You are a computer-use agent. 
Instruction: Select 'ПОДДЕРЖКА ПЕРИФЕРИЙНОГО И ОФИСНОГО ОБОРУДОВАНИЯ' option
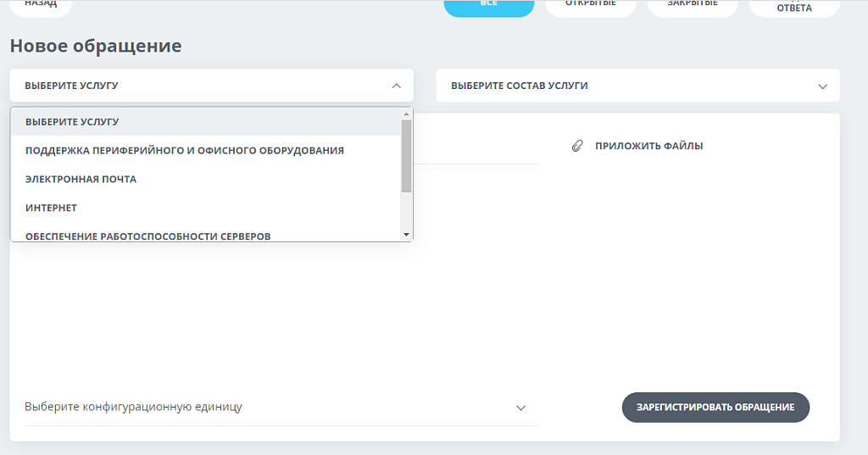185,150
